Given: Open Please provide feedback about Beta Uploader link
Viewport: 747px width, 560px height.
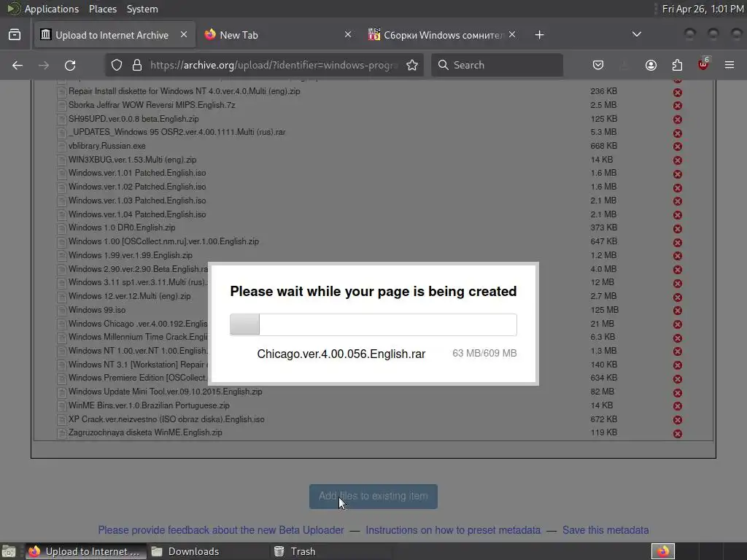Looking at the screenshot, I should pos(221,530).
